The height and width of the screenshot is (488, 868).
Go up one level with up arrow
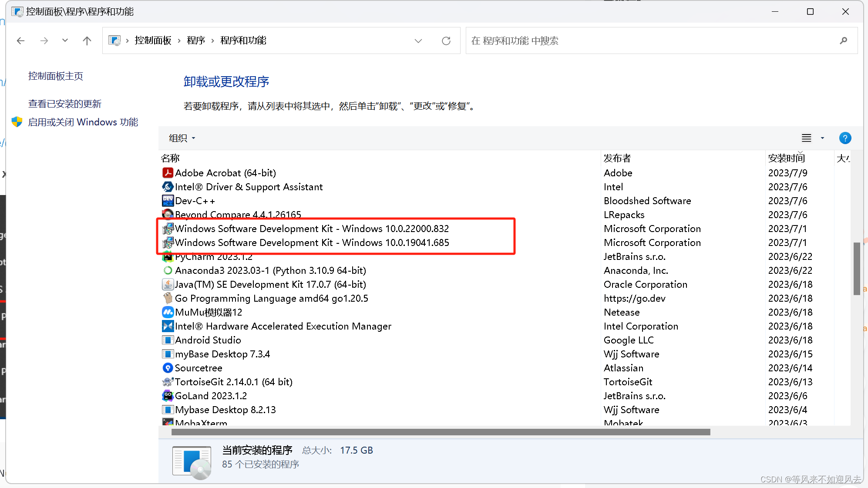pyautogui.click(x=87, y=41)
